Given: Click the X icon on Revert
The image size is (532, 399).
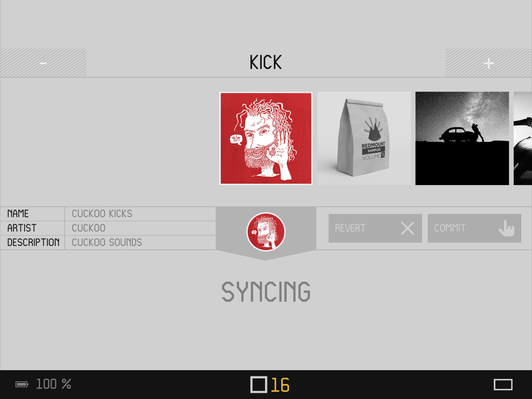Looking at the screenshot, I should (407, 228).
